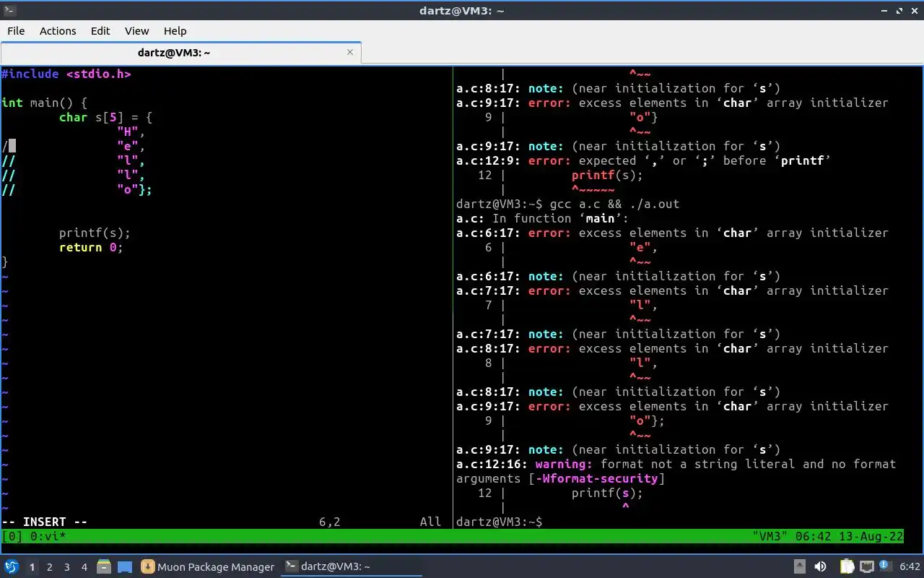Close the dartz@VM3 tab with its x
This screenshot has width=924, height=578.
click(350, 52)
